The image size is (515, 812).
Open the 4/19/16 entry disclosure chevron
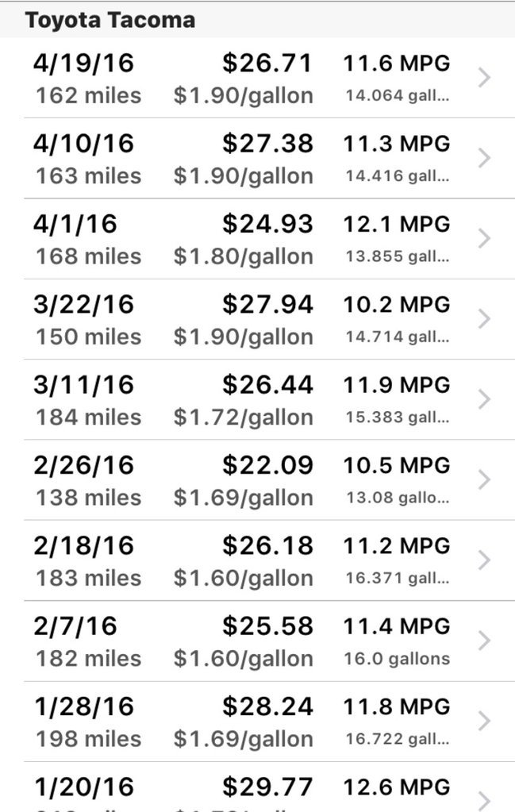point(484,78)
